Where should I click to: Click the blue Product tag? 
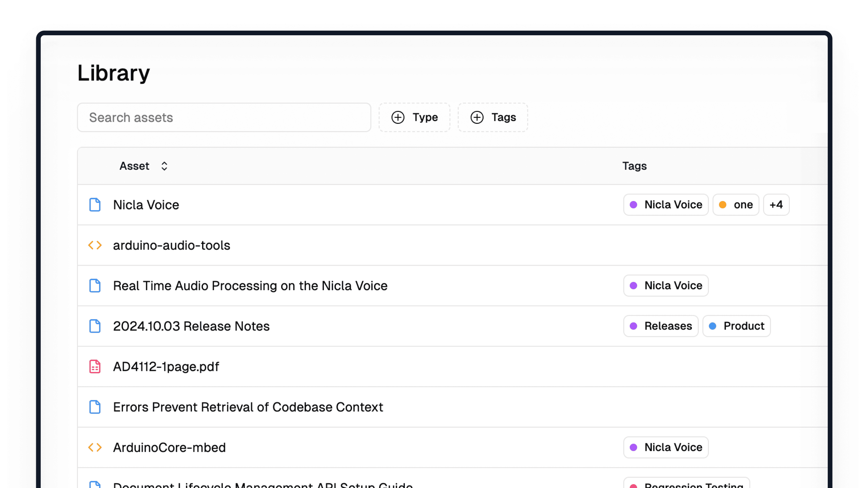(x=737, y=326)
